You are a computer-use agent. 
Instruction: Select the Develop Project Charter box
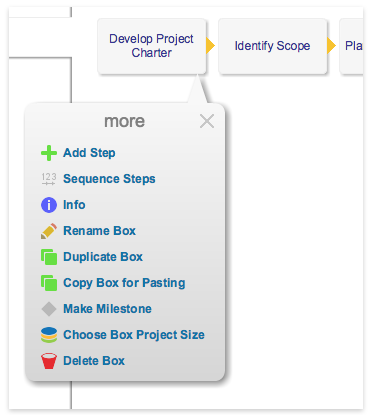point(152,46)
